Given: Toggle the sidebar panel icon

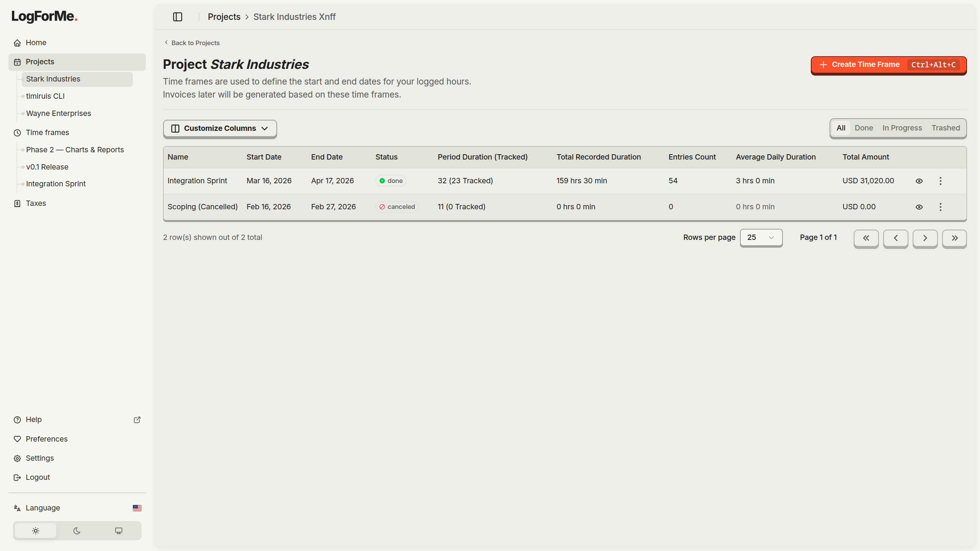Looking at the screenshot, I should [178, 17].
